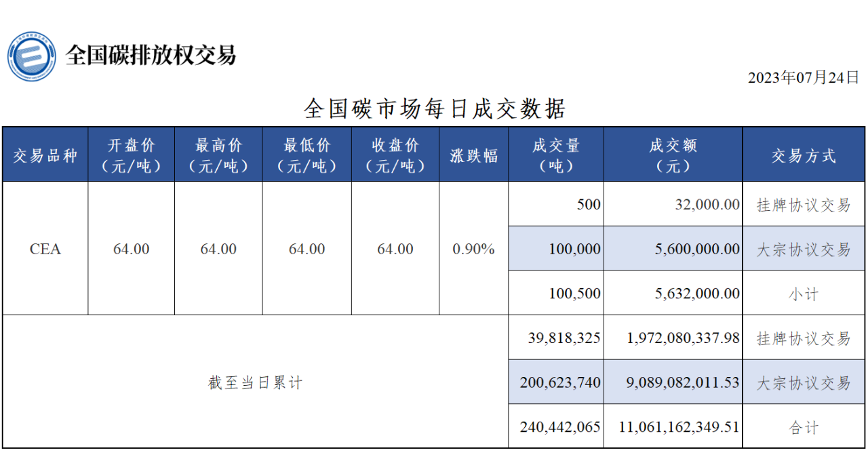Click the 全国碳排放权交易 heading text
The image size is (868, 461).
click(151, 56)
